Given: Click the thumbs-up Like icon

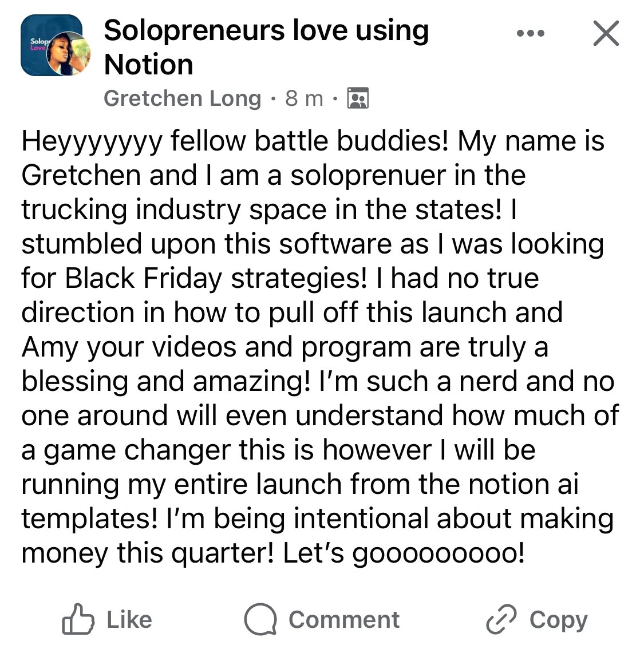Looking at the screenshot, I should tap(77, 620).
